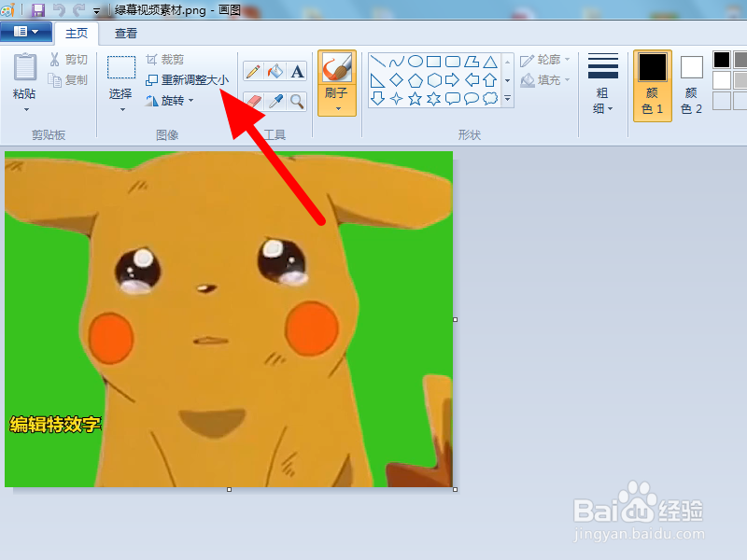Viewport: 747px width, 560px height.
Task: Click the Redo arrow in title bar
Action: [x=78, y=9]
